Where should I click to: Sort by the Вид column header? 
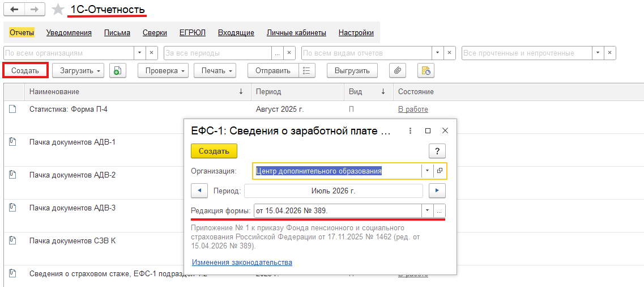tap(368, 92)
